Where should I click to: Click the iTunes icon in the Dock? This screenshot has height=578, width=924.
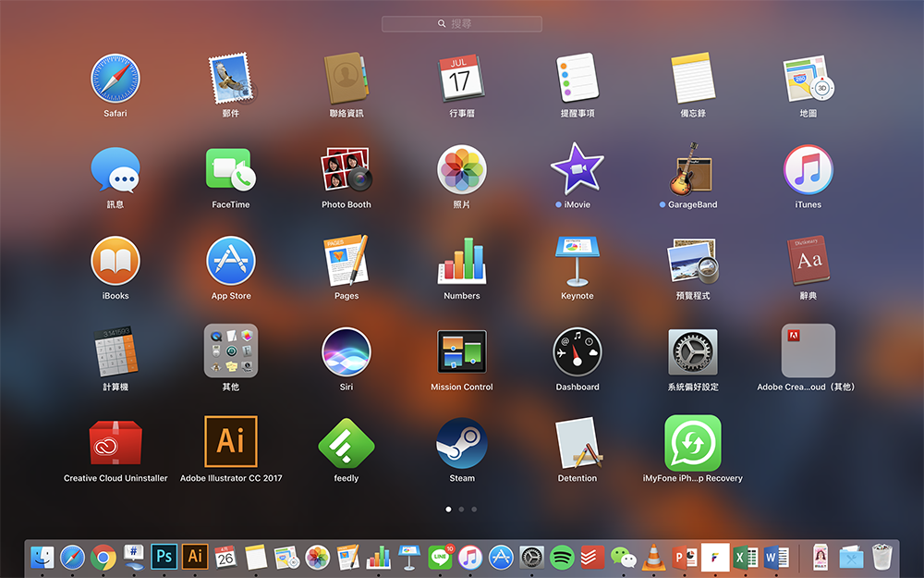pos(470,558)
